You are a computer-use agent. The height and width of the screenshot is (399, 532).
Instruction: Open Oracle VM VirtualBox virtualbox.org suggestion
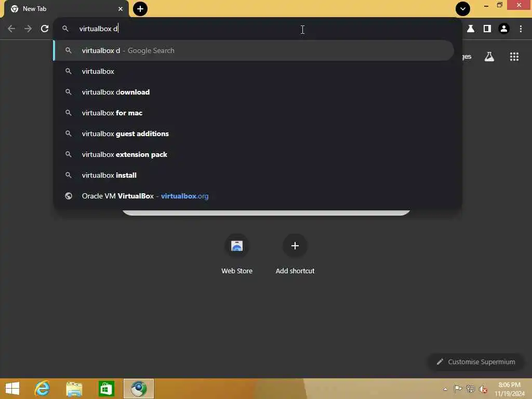pos(254,196)
